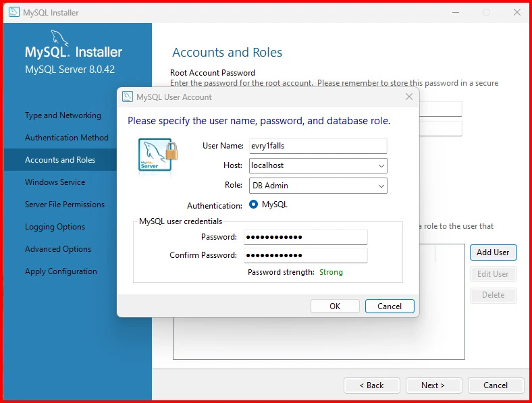The image size is (532, 403).
Task: Click the MySQL dolphin logo in sidebar
Action: pyautogui.click(x=59, y=37)
